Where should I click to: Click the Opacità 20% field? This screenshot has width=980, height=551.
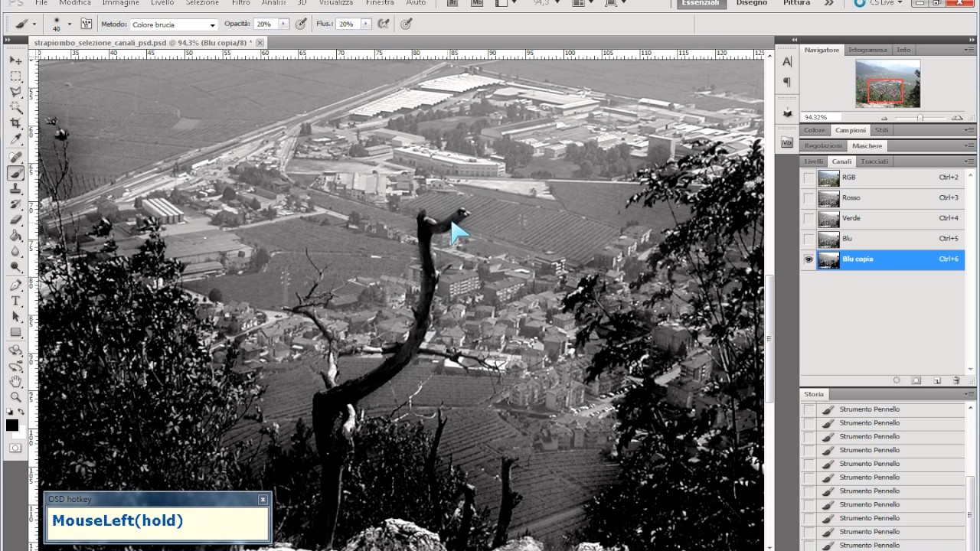266,24
